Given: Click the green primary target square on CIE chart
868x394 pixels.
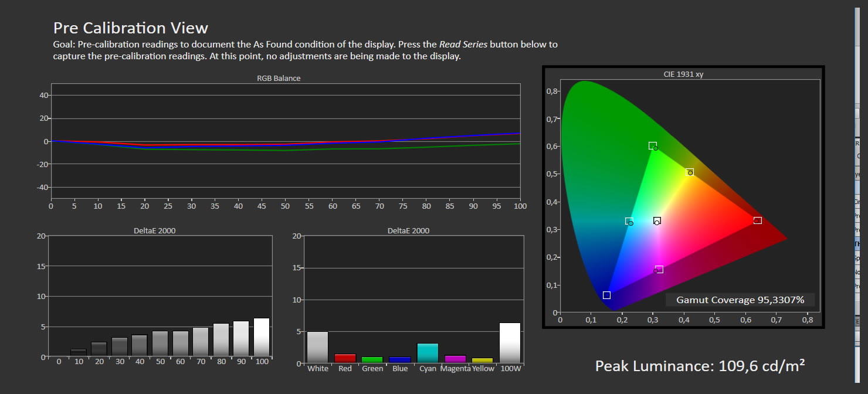Looking at the screenshot, I should (652, 145).
